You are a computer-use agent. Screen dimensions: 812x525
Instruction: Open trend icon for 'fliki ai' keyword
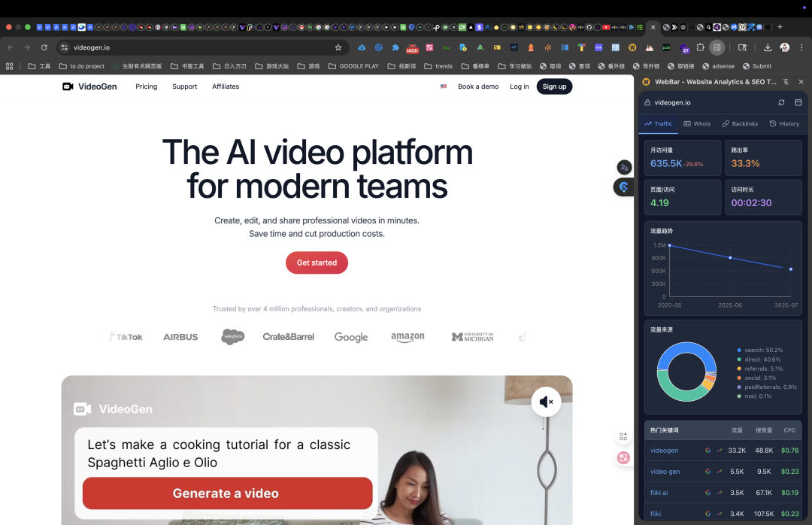pos(720,493)
